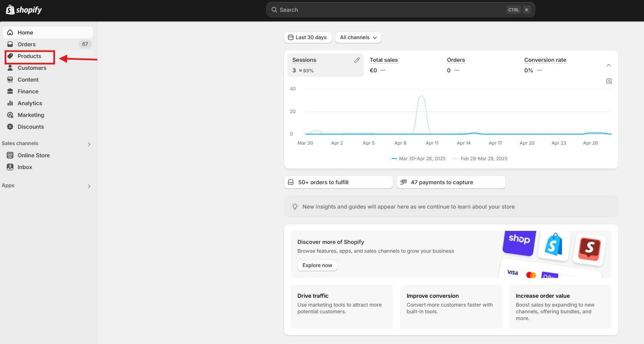Click the Orders inbox icon in sidebar
644x344 pixels.
[x=10, y=44]
